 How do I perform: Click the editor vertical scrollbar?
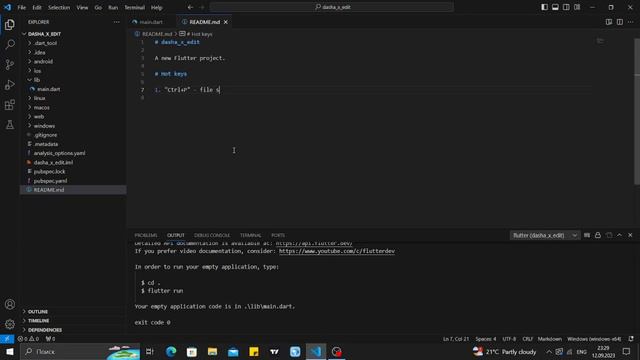tap(637, 111)
